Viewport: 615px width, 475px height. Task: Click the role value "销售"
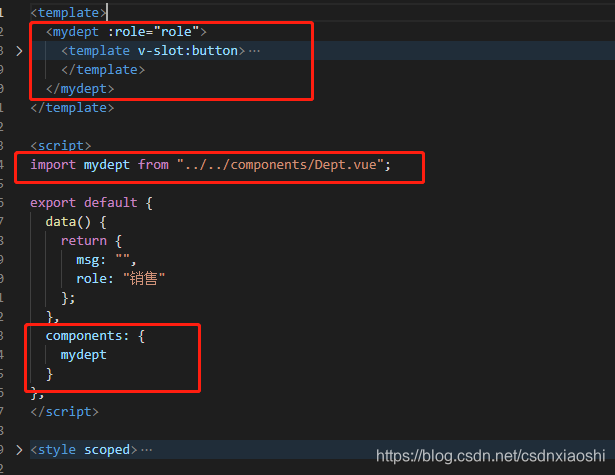click(144, 279)
